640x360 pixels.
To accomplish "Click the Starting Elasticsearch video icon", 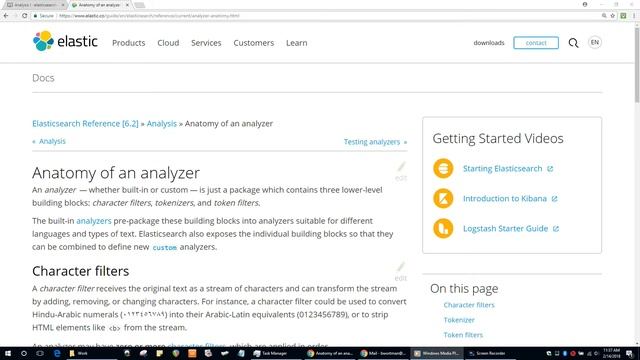I will point(443,169).
